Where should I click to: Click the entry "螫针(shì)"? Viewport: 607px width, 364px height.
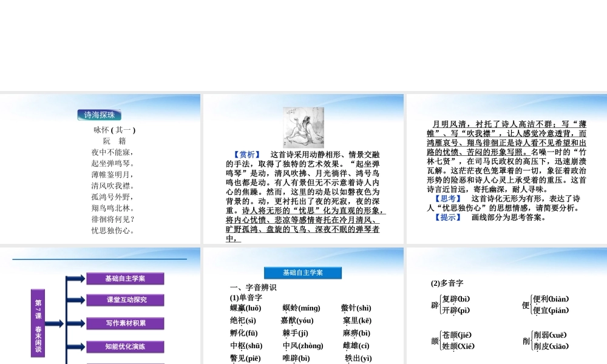[x=356, y=308]
